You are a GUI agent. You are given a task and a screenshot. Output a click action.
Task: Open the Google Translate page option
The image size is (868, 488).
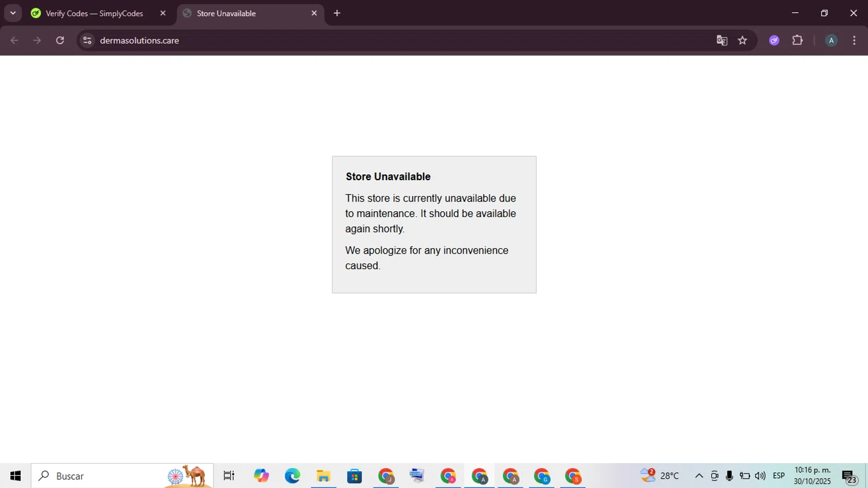click(722, 41)
